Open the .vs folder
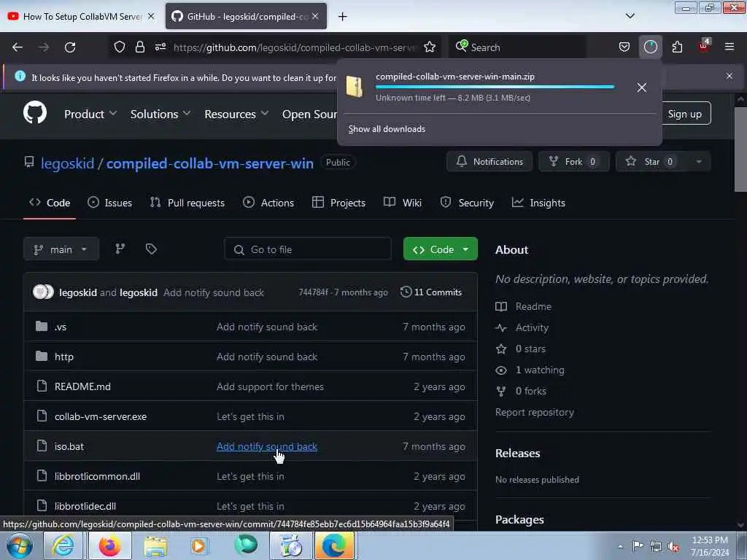747x560 pixels. [x=61, y=327]
